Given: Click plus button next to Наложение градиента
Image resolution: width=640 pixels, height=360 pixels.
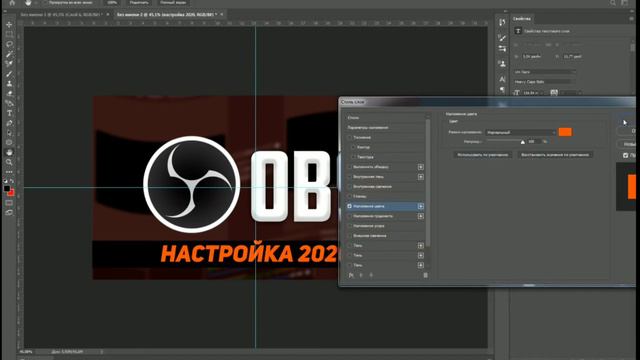Looking at the screenshot, I should pyautogui.click(x=420, y=216).
